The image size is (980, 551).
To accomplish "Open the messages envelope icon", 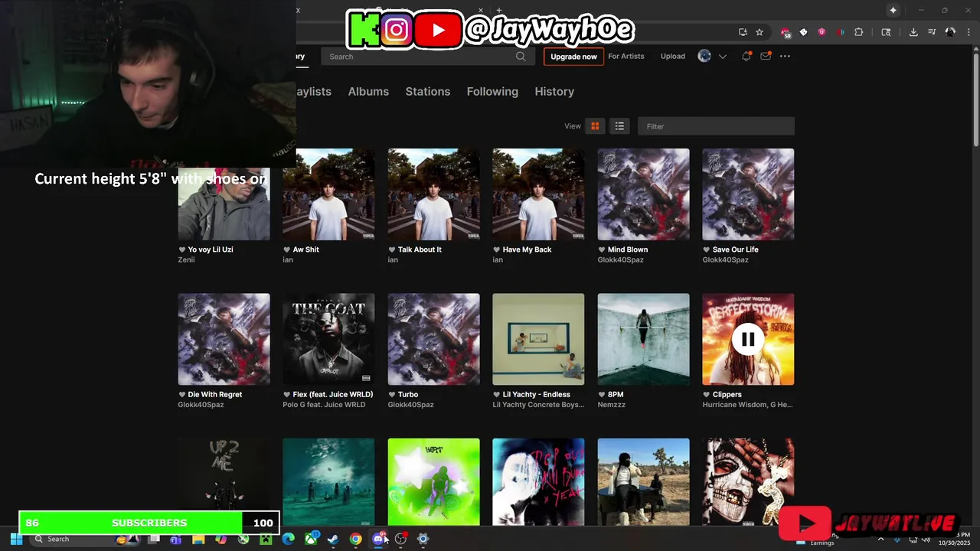I will (x=765, y=56).
